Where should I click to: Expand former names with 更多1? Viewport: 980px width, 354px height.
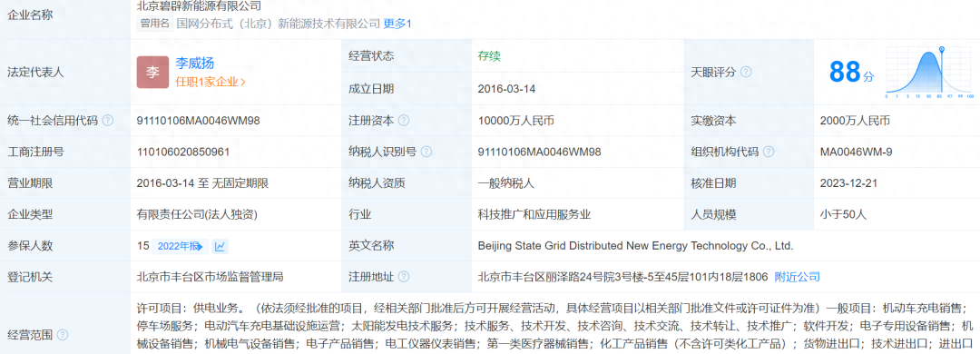click(397, 24)
